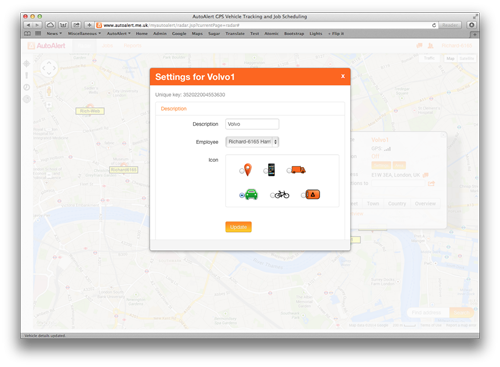The width and height of the screenshot is (500, 367).
Task: Click the Rich-Web map label
Action: (90, 111)
